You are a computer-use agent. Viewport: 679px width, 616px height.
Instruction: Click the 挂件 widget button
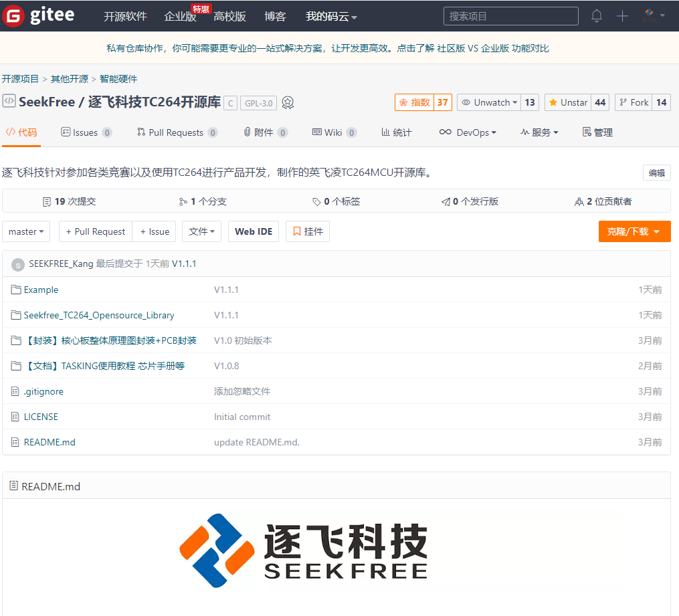tap(308, 231)
